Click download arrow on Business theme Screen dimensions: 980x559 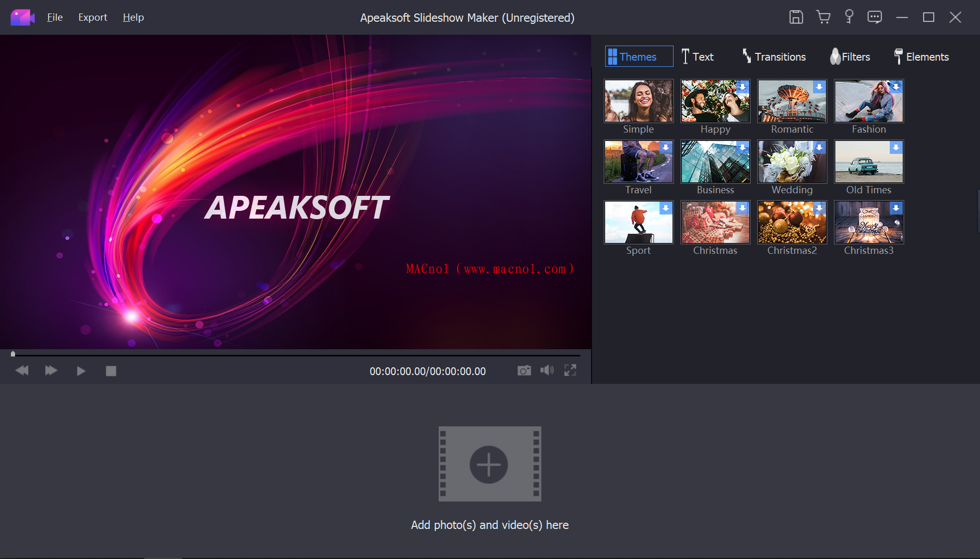743,148
